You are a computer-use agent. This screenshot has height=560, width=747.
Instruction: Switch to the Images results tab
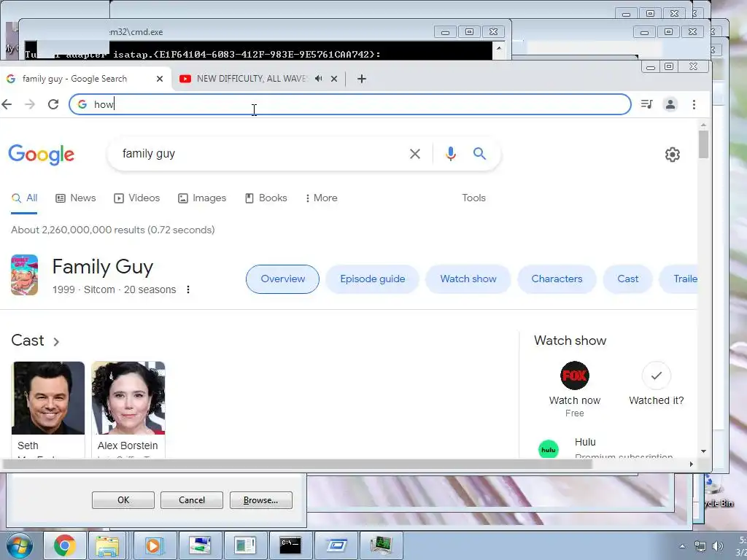202,198
